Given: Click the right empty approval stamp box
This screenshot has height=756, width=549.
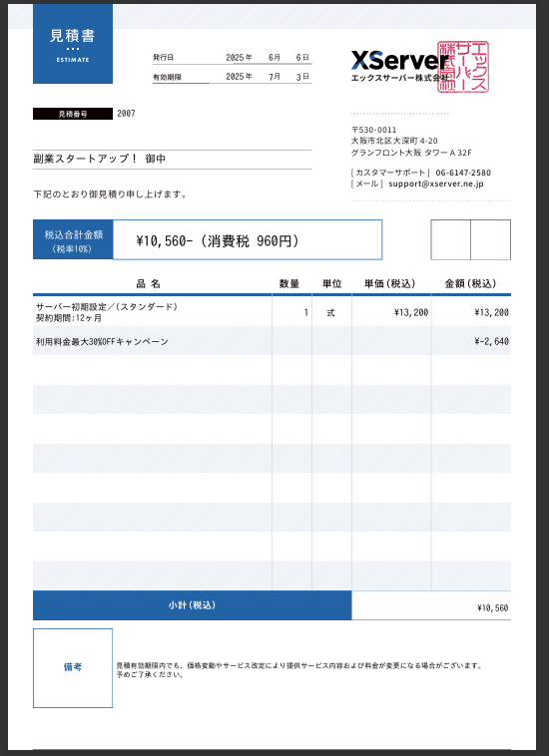Looking at the screenshot, I should click(491, 240).
